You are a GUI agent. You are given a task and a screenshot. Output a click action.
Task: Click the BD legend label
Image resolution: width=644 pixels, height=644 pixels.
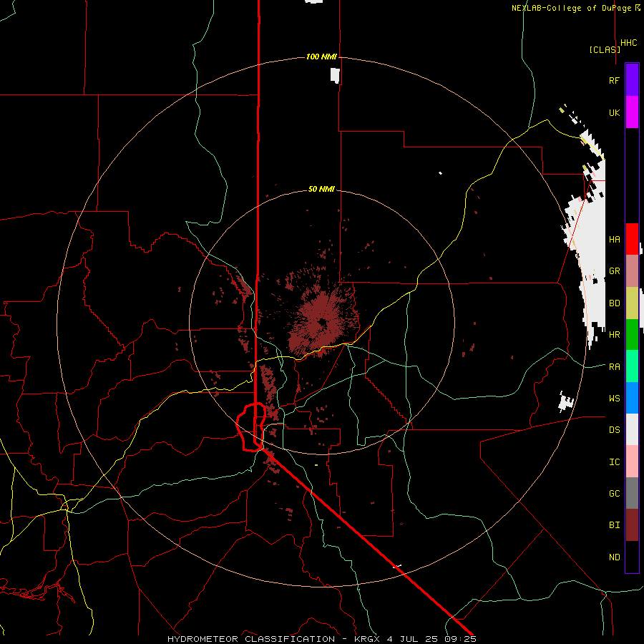[614, 303]
